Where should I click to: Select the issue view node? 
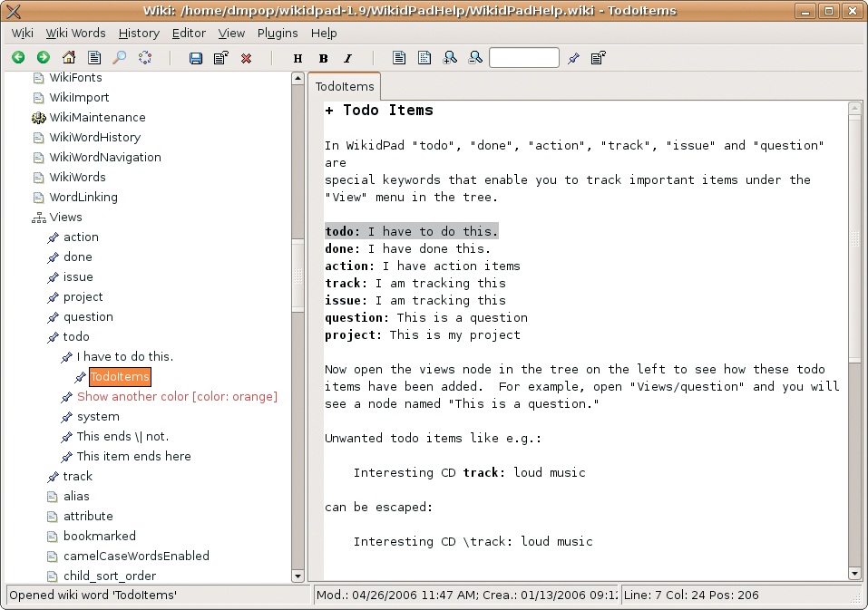[x=78, y=276]
